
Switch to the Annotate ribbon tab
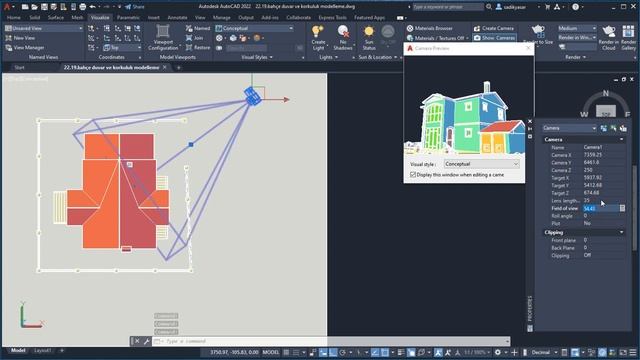point(177,18)
